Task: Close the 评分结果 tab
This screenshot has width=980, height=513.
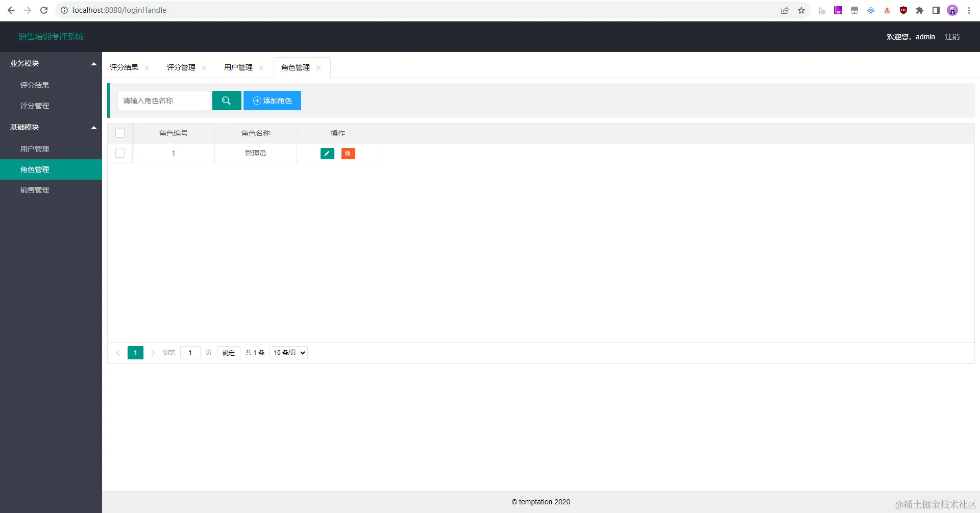Action: click(x=147, y=67)
